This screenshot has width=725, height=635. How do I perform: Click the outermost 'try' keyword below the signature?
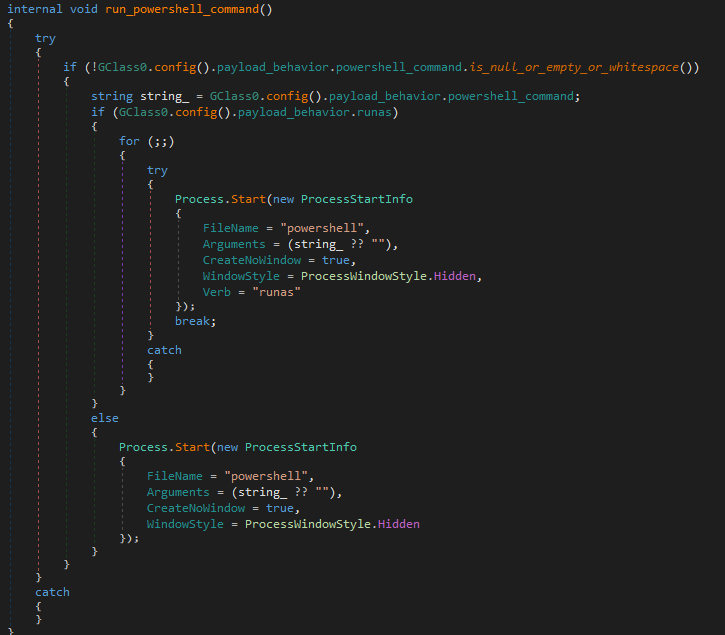[x=45, y=38]
